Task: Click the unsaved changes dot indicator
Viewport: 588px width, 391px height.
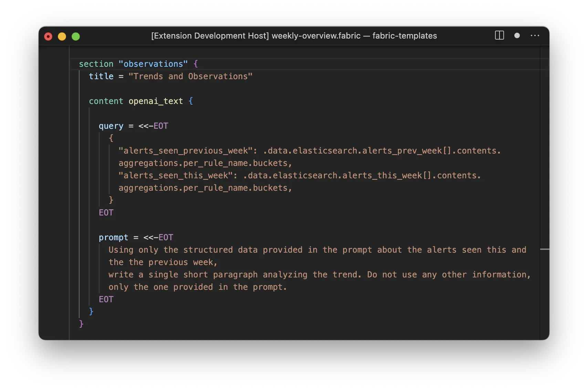Action: (x=517, y=35)
